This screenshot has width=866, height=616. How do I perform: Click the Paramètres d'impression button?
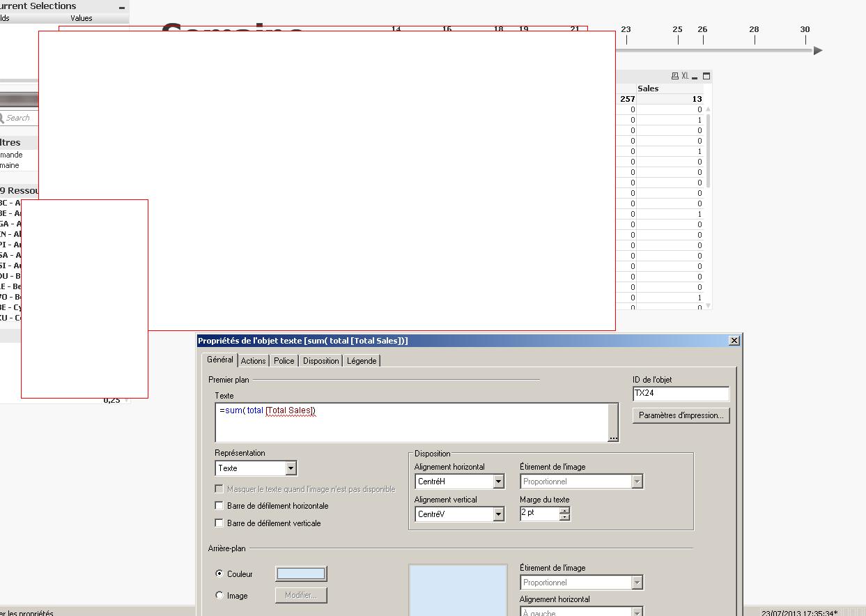(x=681, y=415)
